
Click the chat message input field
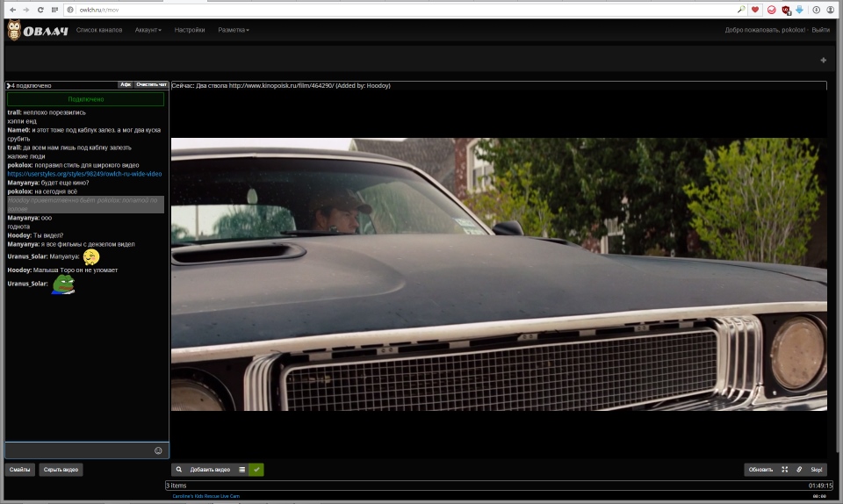87,450
